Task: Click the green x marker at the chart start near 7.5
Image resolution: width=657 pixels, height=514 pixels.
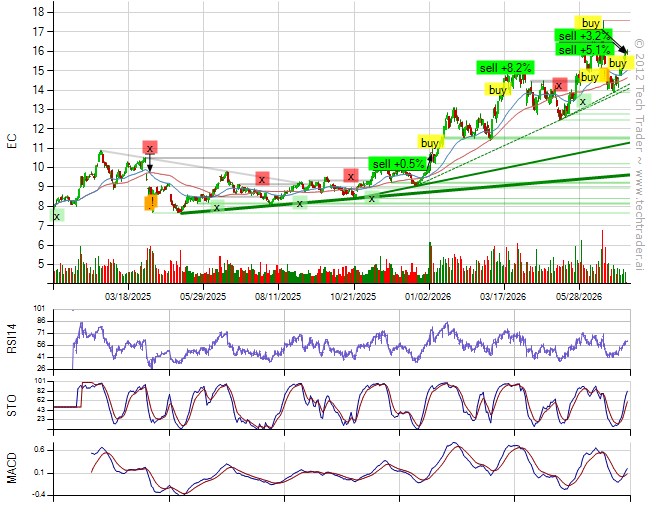Action: pyautogui.click(x=57, y=216)
